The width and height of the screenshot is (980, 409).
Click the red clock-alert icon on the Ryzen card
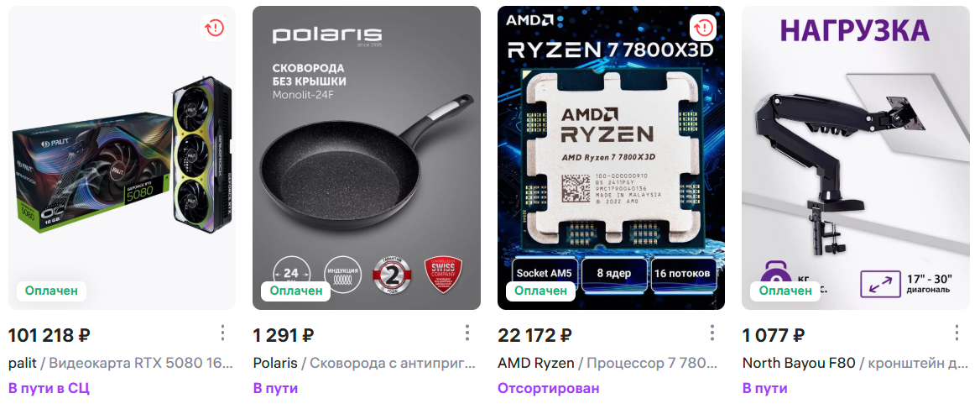point(704,28)
